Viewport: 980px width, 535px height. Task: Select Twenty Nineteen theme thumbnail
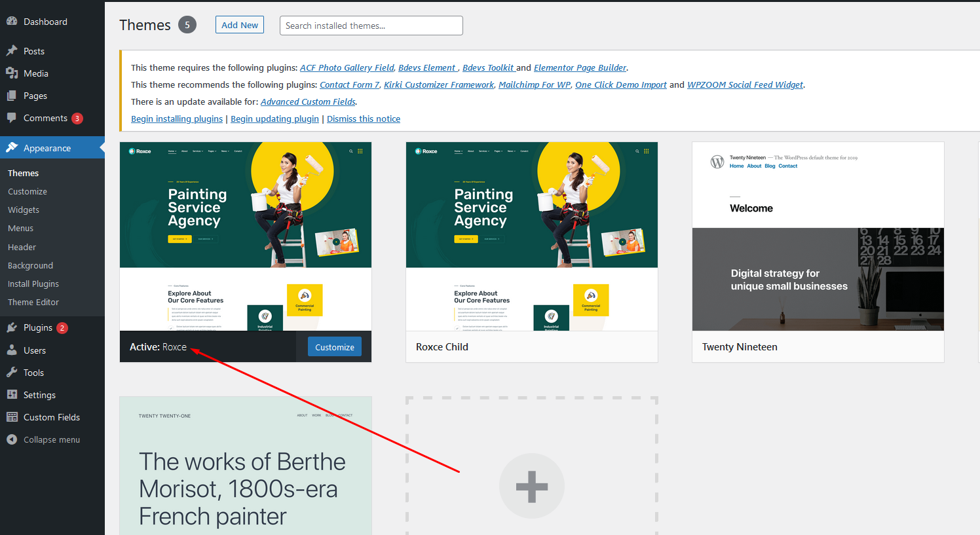point(818,236)
